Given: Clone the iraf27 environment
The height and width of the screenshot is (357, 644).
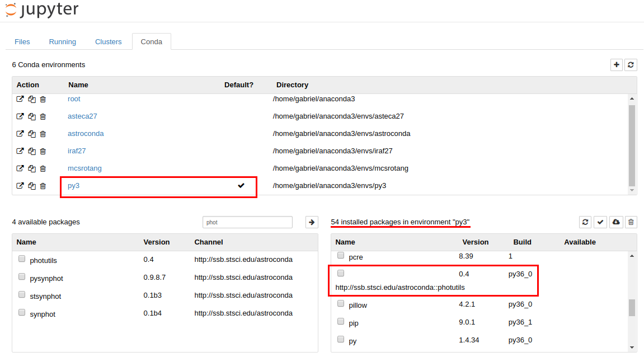Looking at the screenshot, I should pyautogui.click(x=32, y=151).
